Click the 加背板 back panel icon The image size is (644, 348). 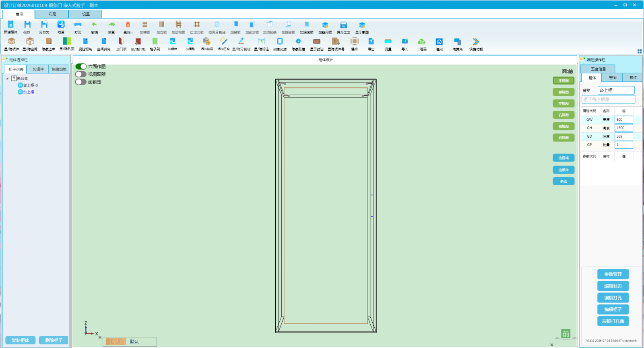point(235,25)
